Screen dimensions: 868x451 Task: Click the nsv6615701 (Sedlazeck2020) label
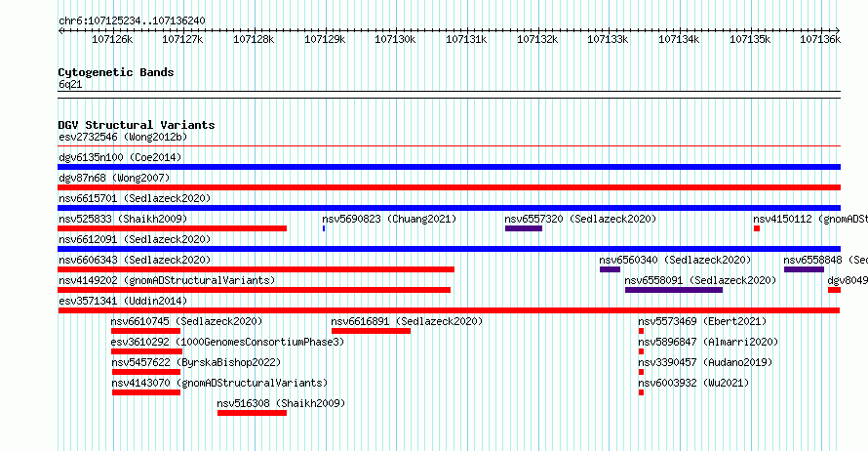[x=135, y=198]
